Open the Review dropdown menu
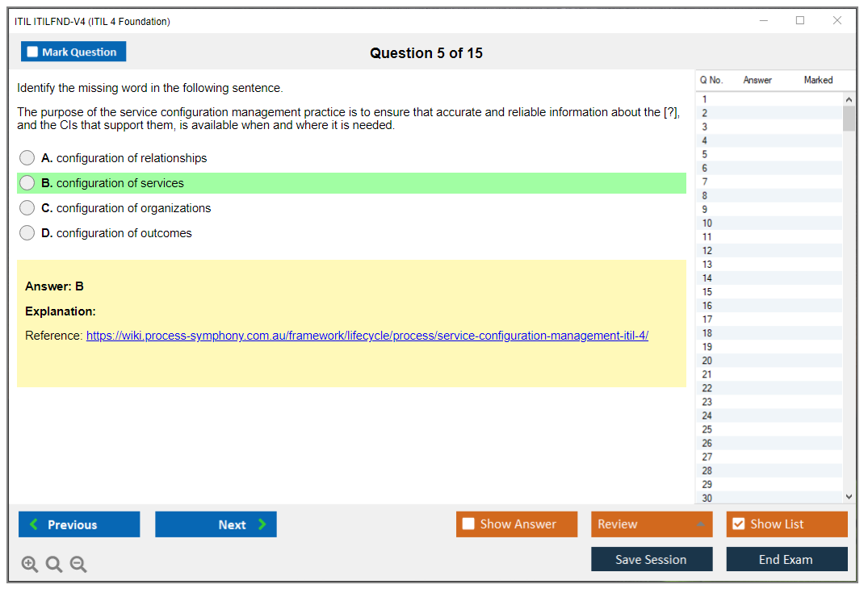Viewport: 868px width, 593px height. (x=652, y=524)
